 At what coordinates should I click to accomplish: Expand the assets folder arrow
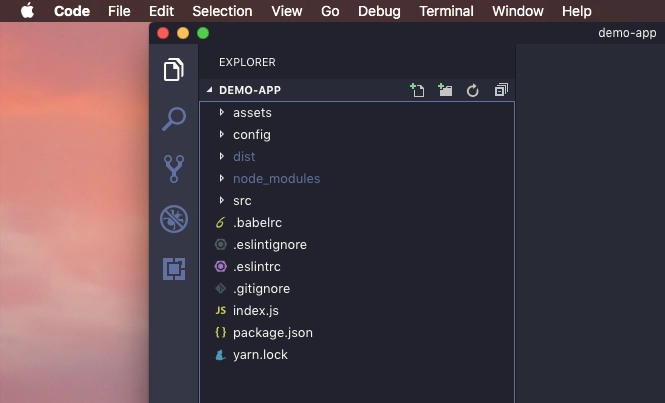click(221, 112)
